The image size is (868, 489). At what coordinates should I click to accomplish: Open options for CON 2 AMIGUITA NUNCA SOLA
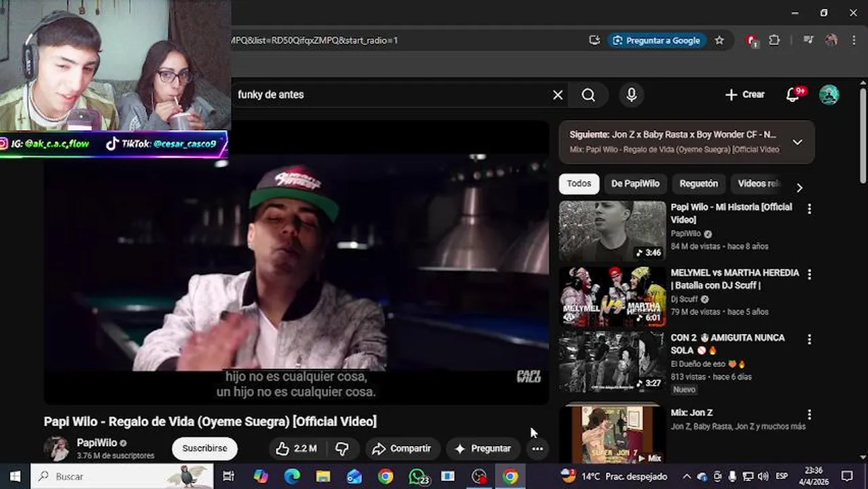tap(809, 340)
